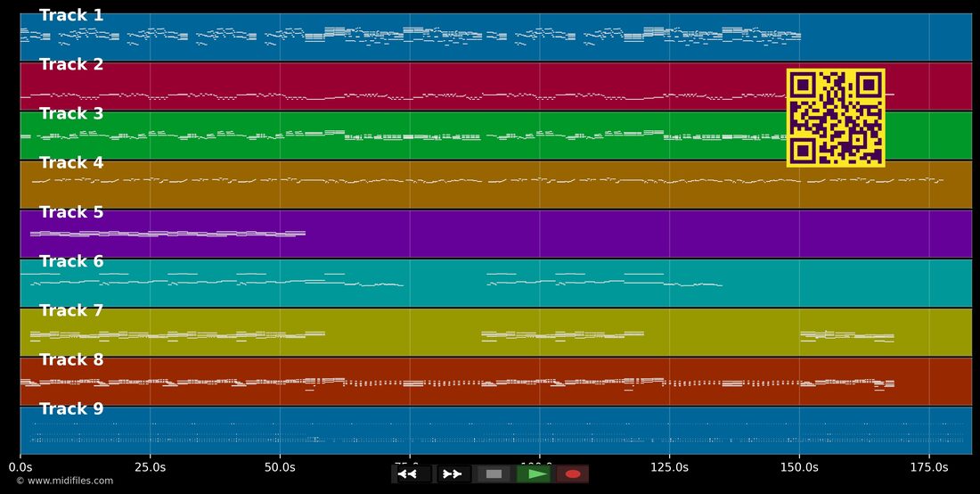Click the yellow QR code image
This screenshot has width=980, height=494.
coord(836,119)
